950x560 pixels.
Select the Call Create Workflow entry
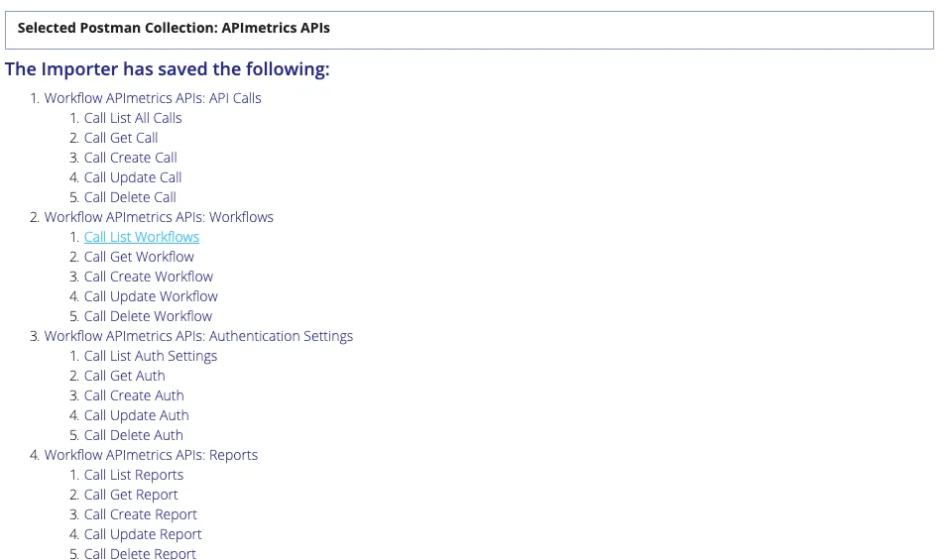(149, 277)
